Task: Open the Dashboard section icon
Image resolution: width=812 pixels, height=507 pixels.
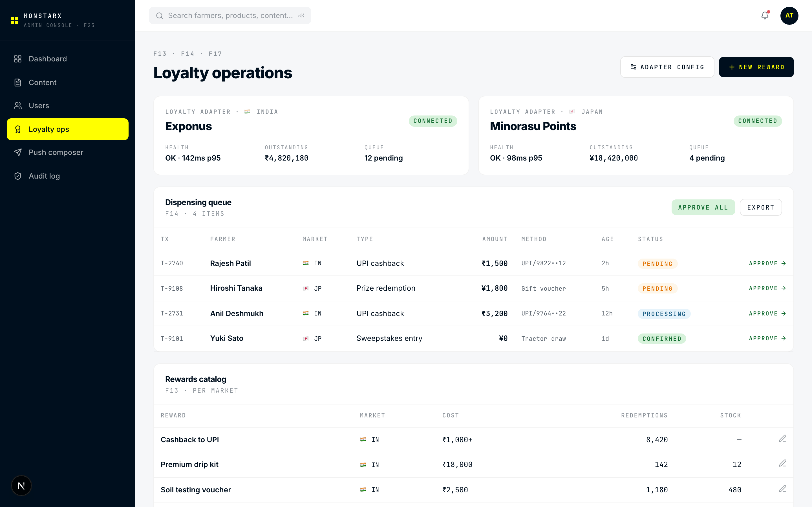Action: coord(18,59)
